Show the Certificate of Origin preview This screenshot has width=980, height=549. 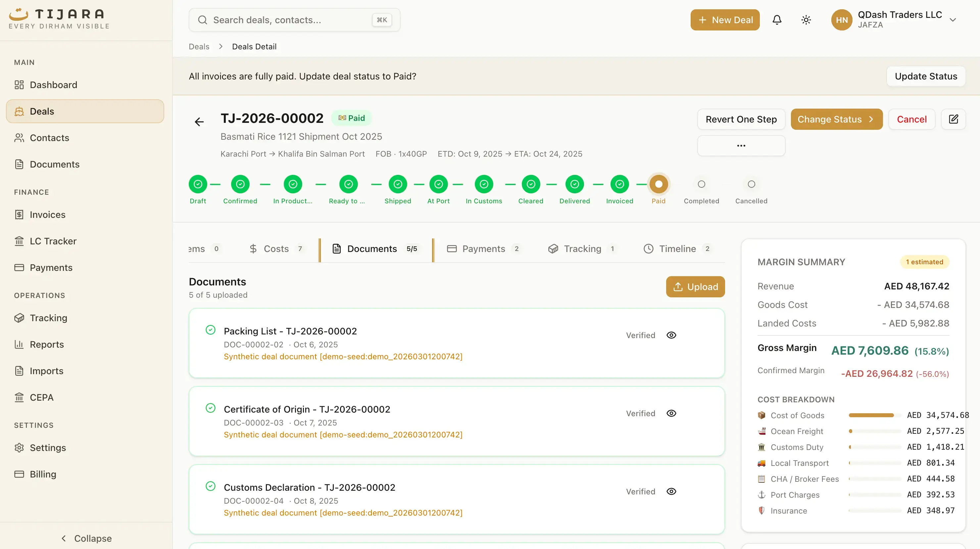pyautogui.click(x=671, y=413)
